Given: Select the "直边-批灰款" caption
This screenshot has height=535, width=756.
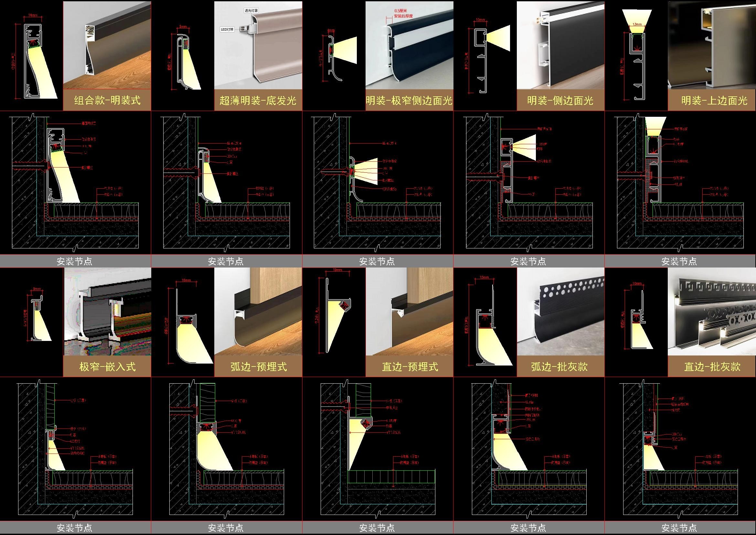Looking at the screenshot, I should point(713,367).
